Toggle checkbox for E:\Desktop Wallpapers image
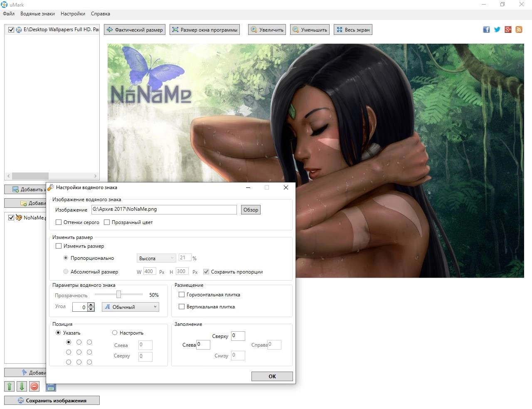Image resolution: width=532 pixels, height=409 pixels. tap(11, 30)
